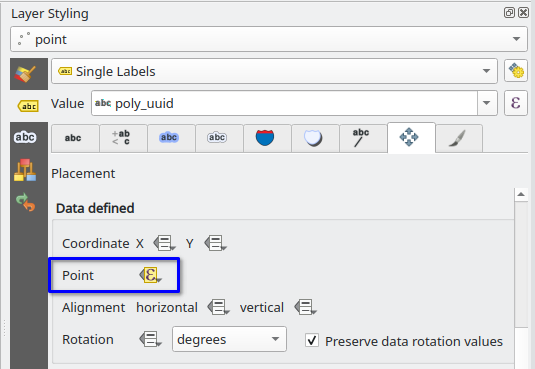The height and width of the screenshot is (369, 535).
Task: Click the Rotation data defined override
Action: tap(150, 339)
